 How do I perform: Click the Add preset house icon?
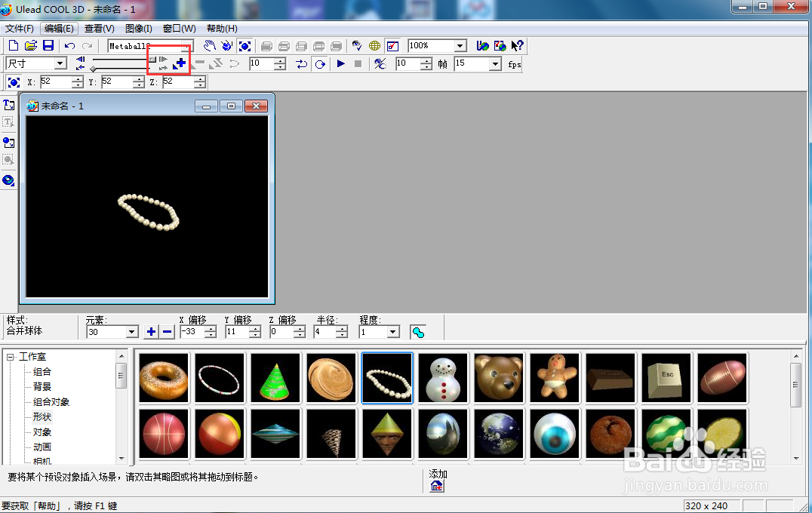pyautogui.click(x=436, y=486)
